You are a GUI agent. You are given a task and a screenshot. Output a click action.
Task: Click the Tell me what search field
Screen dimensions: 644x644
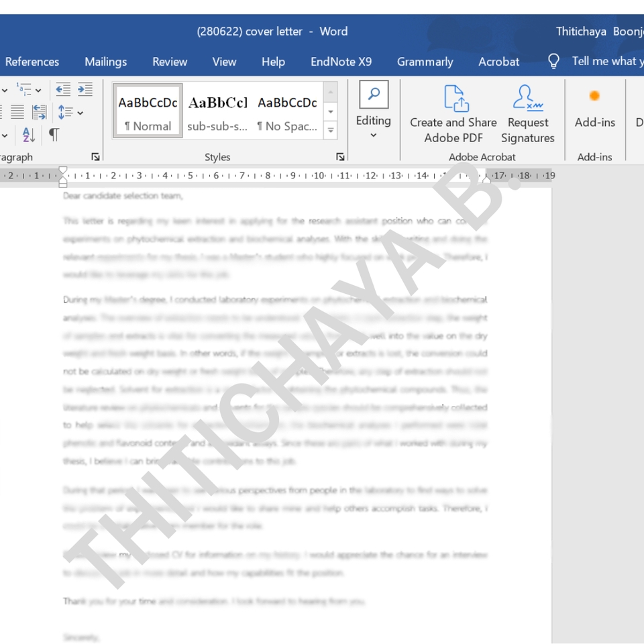click(608, 61)
